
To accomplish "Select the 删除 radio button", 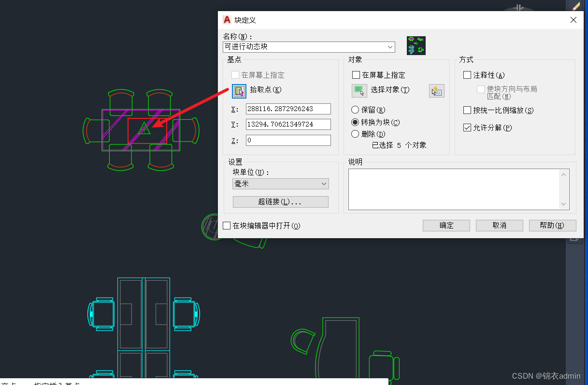I will tap(356, 134).
